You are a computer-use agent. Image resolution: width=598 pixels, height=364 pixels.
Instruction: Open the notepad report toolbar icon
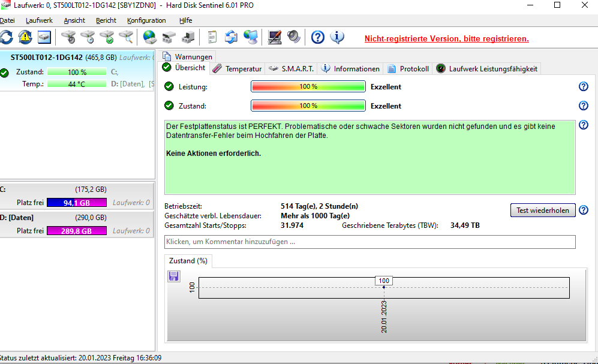click(212, 37)
